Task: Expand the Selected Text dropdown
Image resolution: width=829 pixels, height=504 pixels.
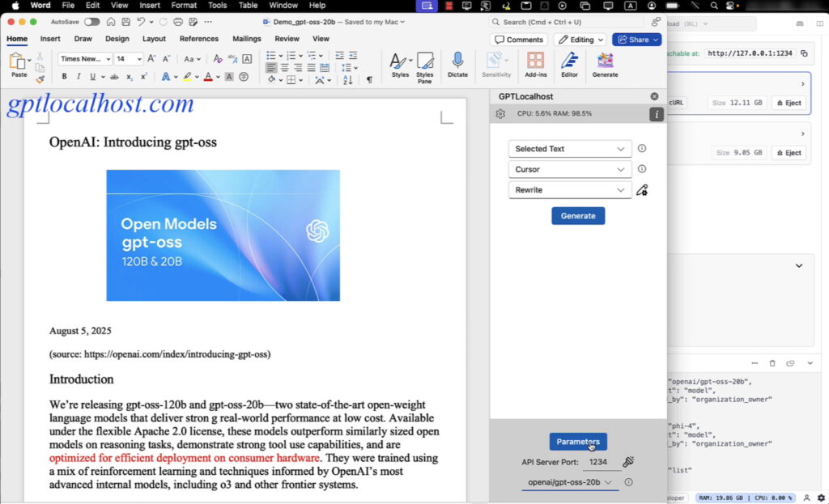Action: [569, 149]
